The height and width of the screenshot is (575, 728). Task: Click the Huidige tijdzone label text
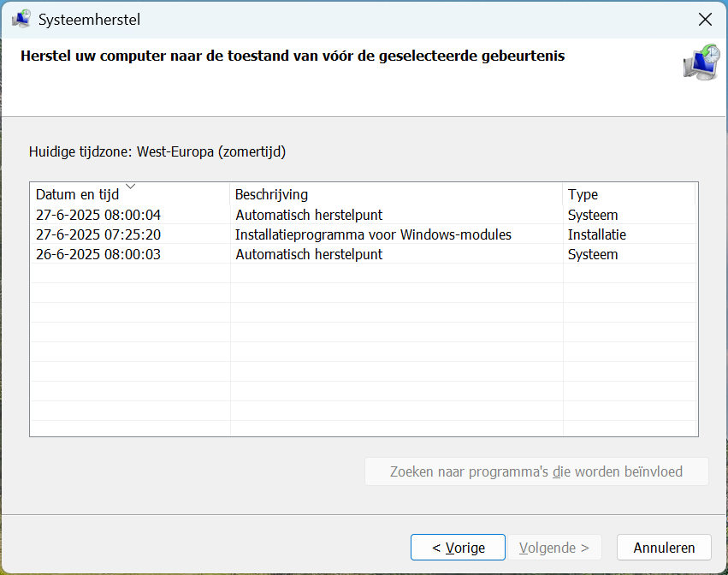tap(157, 152)
